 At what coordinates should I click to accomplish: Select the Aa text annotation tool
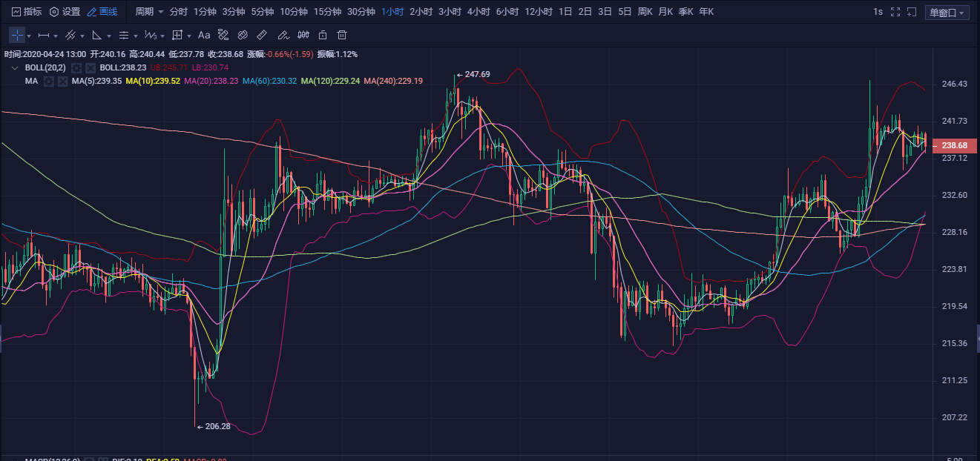(x=204, y=35)
